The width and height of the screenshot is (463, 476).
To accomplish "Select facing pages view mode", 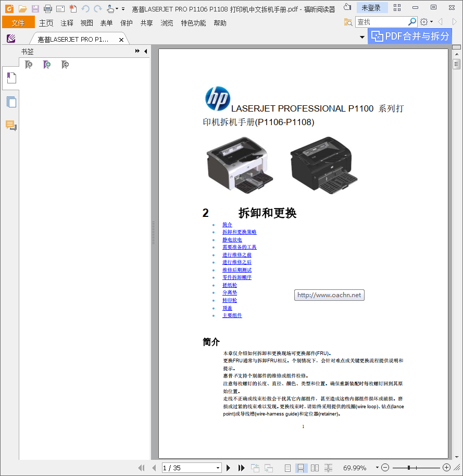I will click(x=315, y=468).
